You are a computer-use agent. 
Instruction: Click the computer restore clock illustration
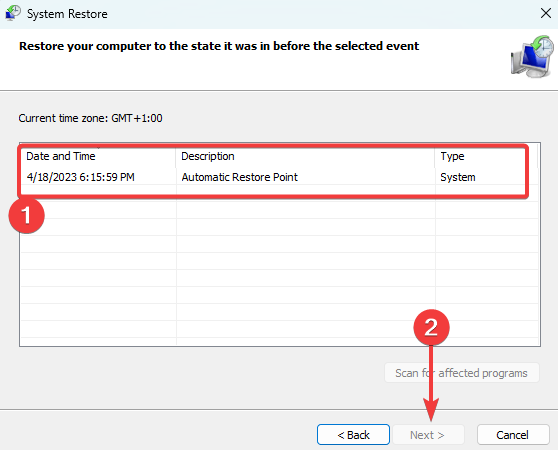click(532, 57)
